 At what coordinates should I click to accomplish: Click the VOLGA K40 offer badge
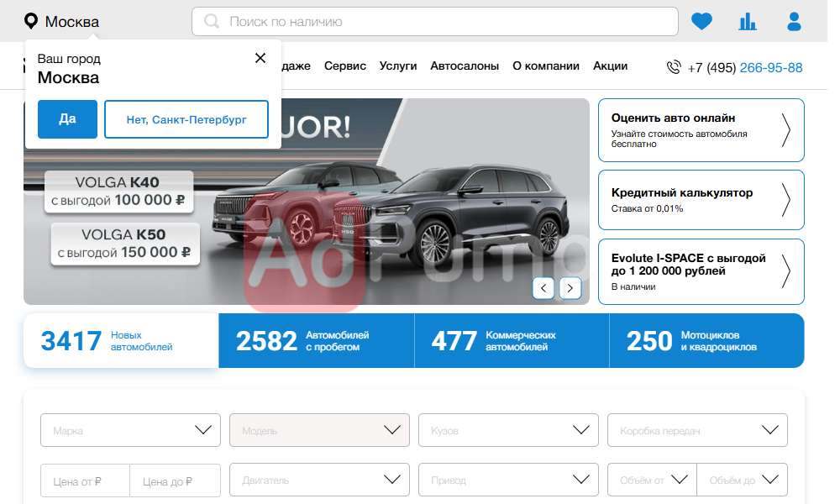click(x=118, y=192)
